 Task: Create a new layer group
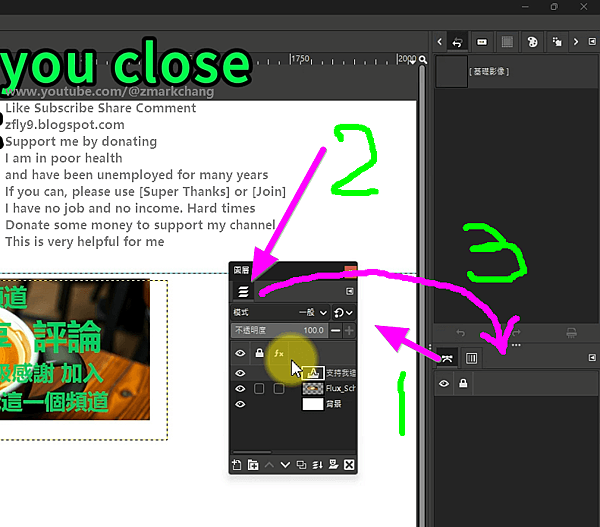[x=253, y=465]
